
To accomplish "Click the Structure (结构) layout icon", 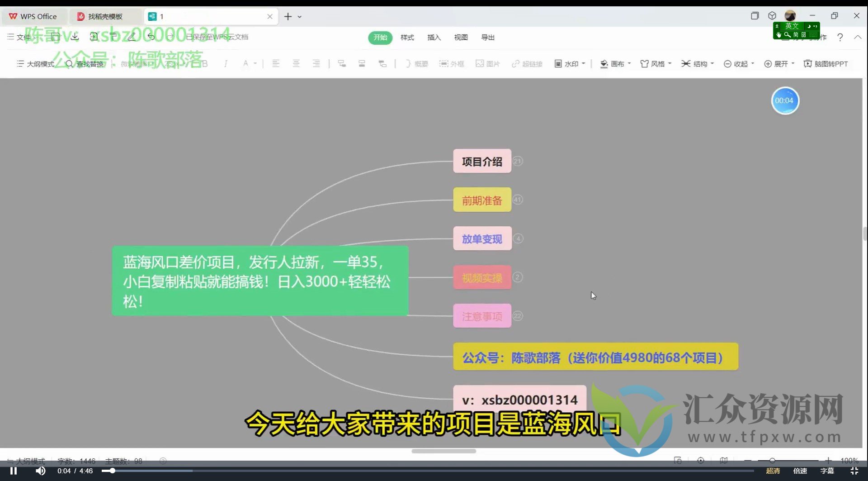I will 686,63.
